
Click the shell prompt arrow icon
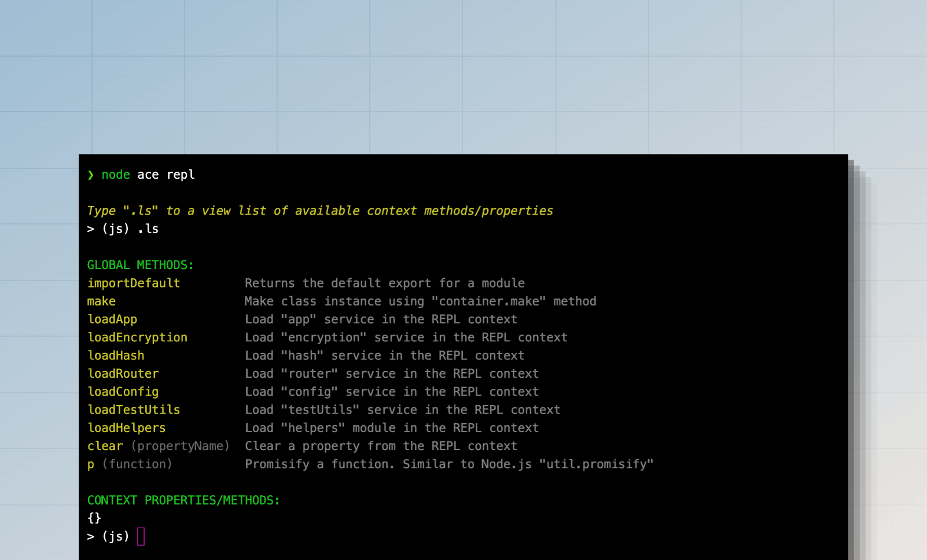click(91, 175)
